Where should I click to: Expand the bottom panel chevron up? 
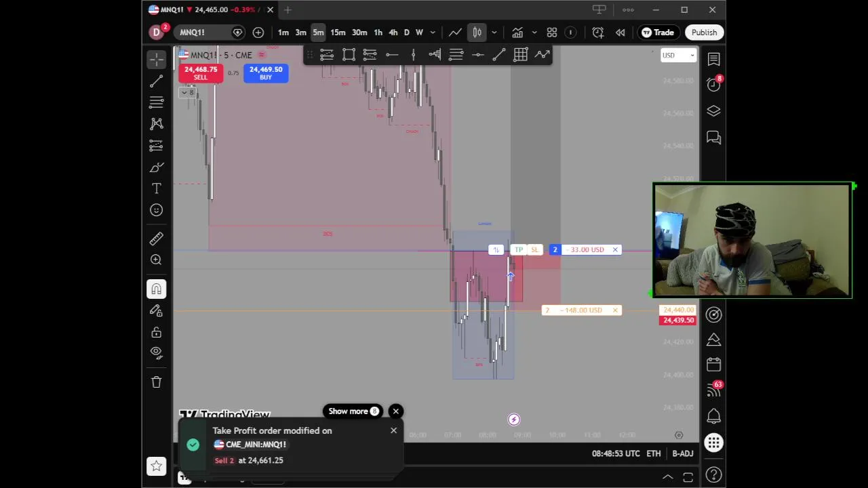[667, 477]
